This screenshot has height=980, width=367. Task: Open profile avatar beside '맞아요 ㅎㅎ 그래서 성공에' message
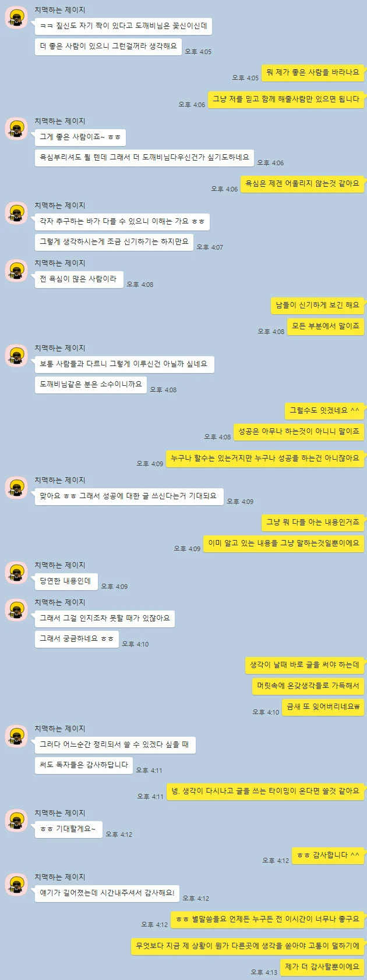coord(16,488)
